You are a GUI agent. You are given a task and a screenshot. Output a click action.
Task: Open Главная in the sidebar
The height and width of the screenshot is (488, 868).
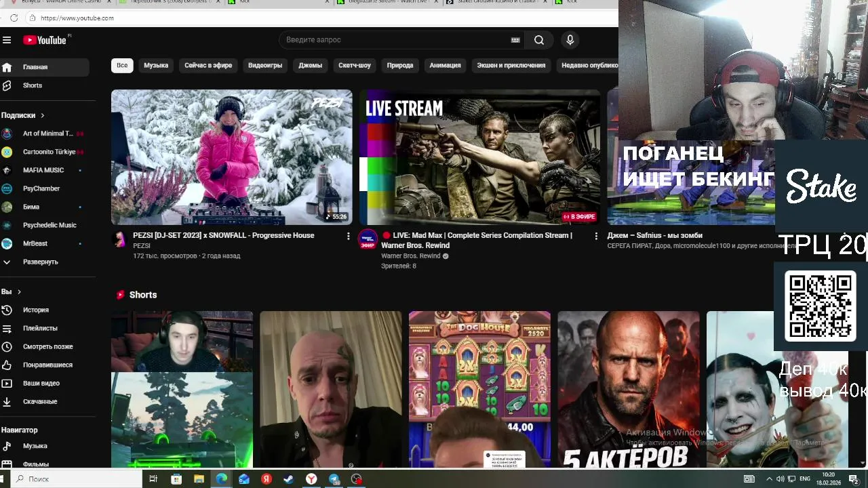coord(44,67)
